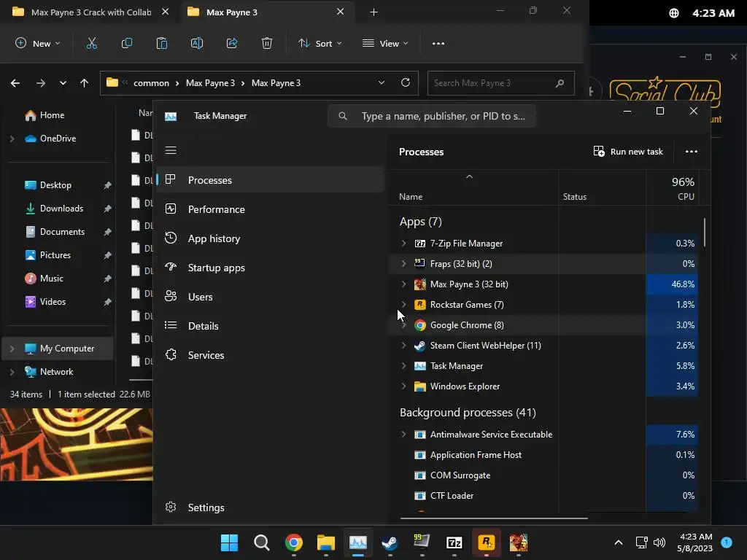Image resolution: width=747 pixels, height=560 pixels.
Task: Select Documents in Explorer sidebar
Action: pos(61,232)
